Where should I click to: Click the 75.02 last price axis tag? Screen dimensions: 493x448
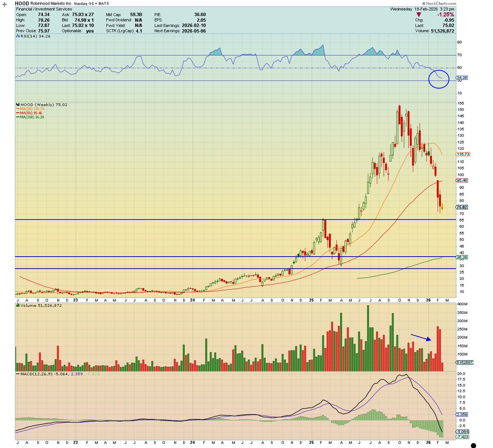click(x=462, y=207)
